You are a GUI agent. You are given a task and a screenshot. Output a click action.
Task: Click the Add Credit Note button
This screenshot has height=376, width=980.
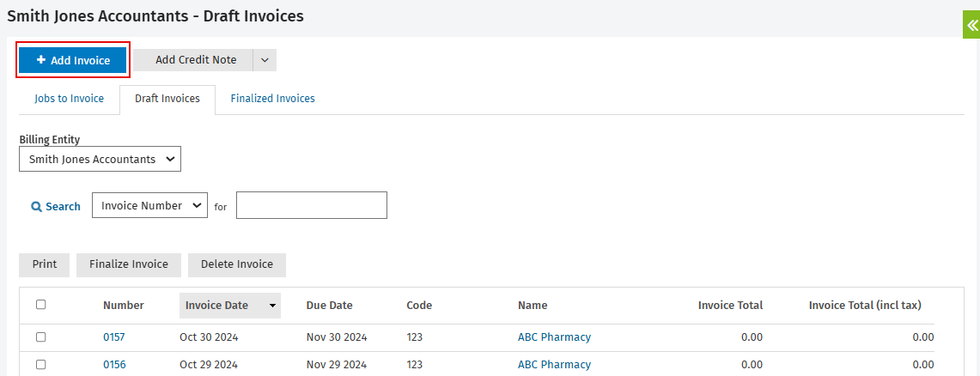point(193,60)
